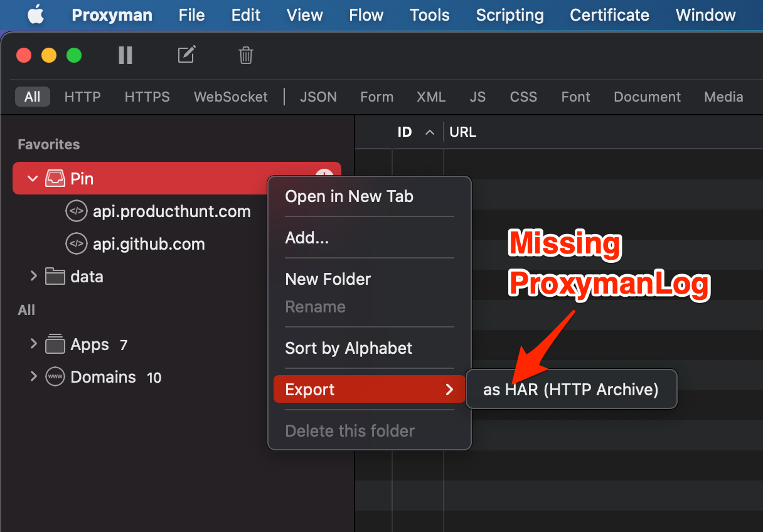Image resolution: width=763 pixels, height=532 pixels.
Task: Open the View menu
Action: click(x=305, y=15)
